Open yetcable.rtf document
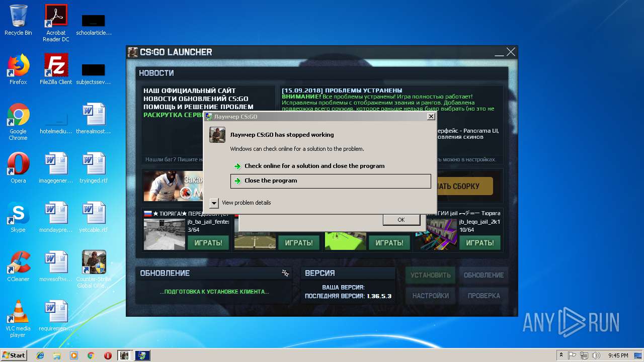The width and height of the screenshot is (644, 362). pyautogui.click(x=94, y=217)
